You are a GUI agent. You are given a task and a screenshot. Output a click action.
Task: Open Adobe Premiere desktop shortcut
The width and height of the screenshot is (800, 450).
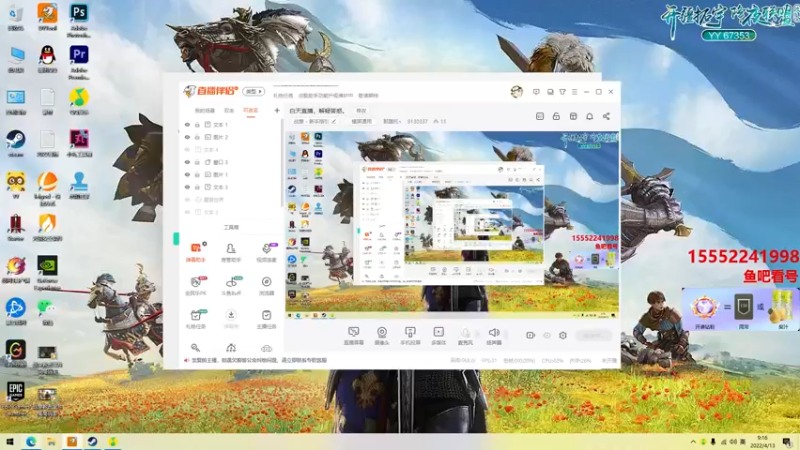pyautogui.click(x=79, y=62)
